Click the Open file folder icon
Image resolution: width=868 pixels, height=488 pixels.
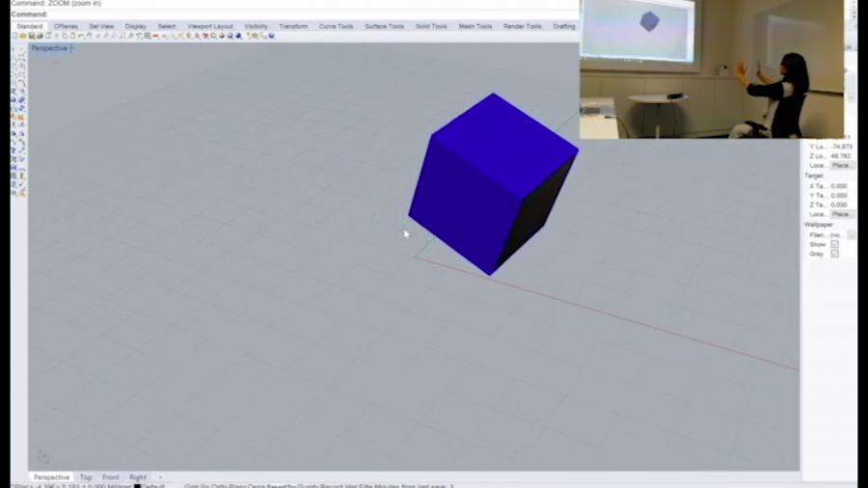[x=23, y=36]
